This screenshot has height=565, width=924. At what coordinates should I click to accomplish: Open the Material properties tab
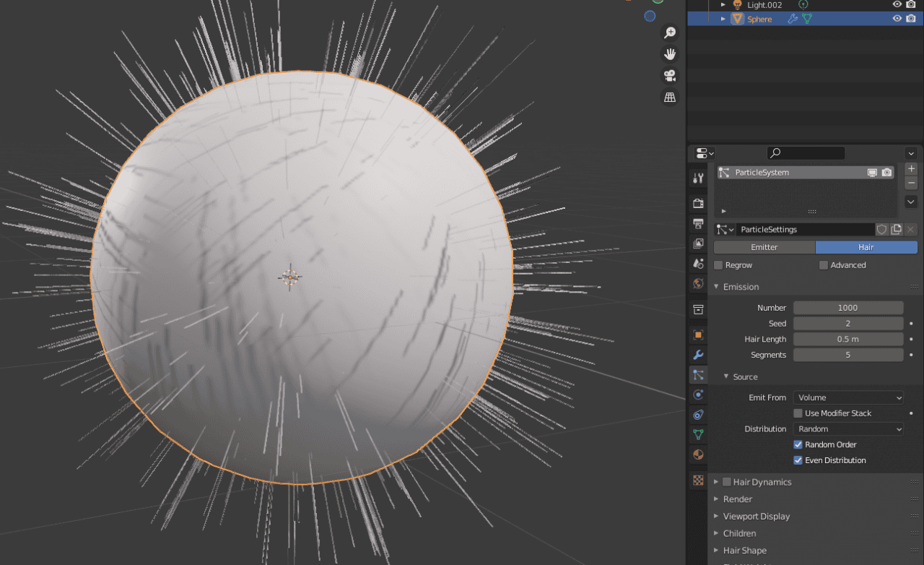click(x=697, y=454)
